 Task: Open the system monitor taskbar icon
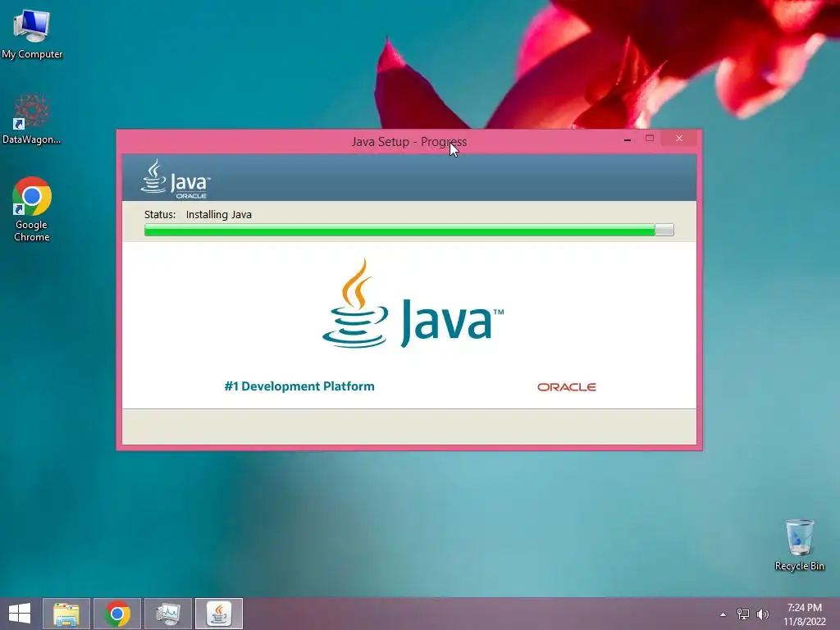[168, 614]
